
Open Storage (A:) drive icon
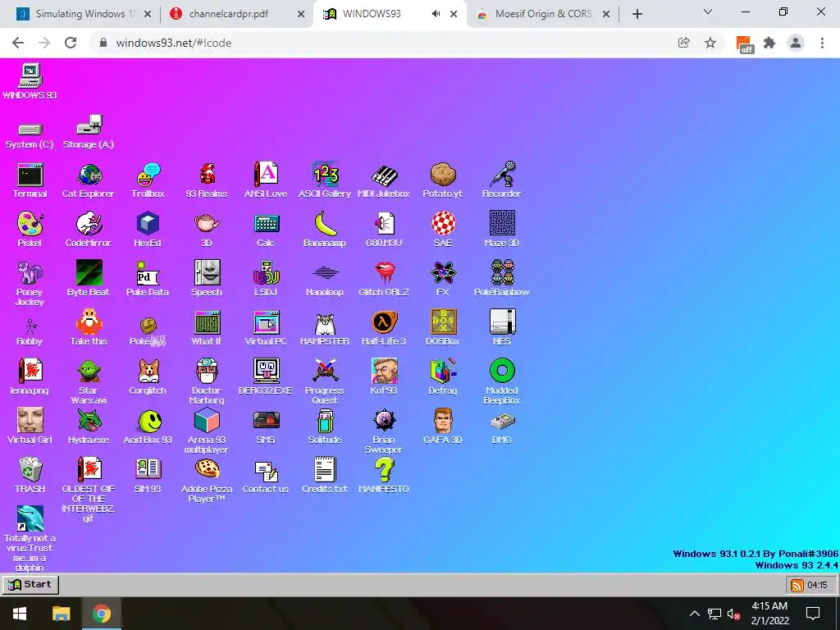(x=89, y=132)
